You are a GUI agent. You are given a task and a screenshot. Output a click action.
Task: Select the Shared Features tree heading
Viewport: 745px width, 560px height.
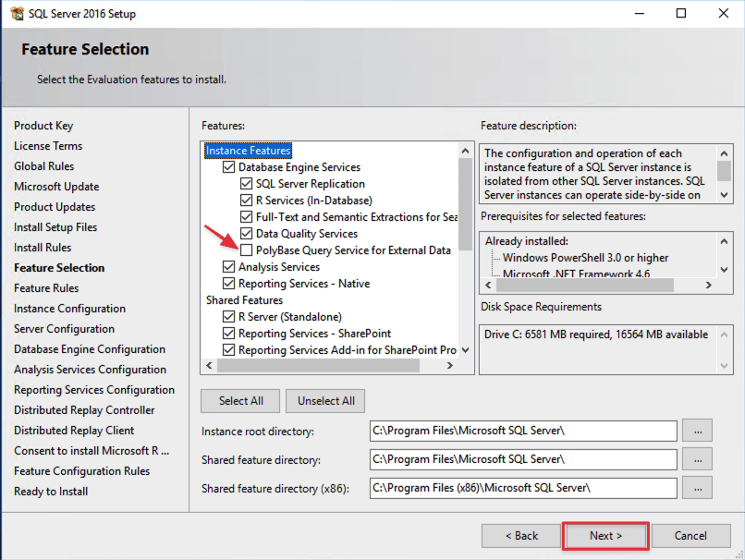pyautogui.click(x=244, y=300)
